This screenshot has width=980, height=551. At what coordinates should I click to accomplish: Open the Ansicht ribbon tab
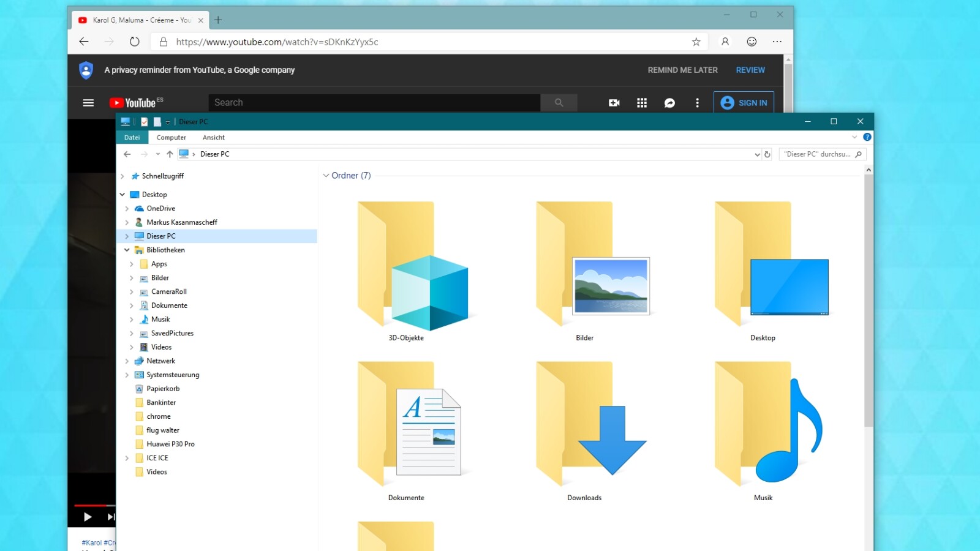[214, 138]
